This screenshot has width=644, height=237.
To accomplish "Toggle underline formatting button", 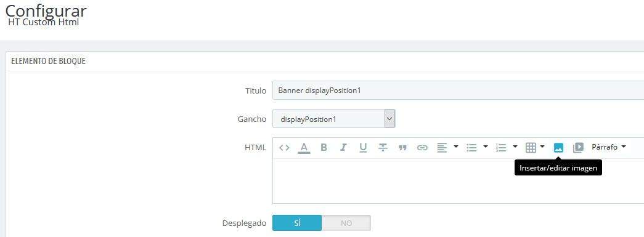I will (x=363, y=148).
